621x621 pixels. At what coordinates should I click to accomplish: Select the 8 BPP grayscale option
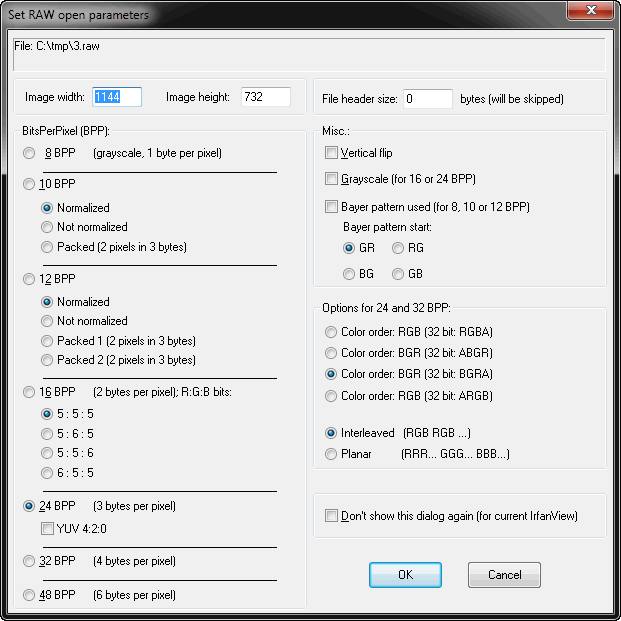(29, 153)
